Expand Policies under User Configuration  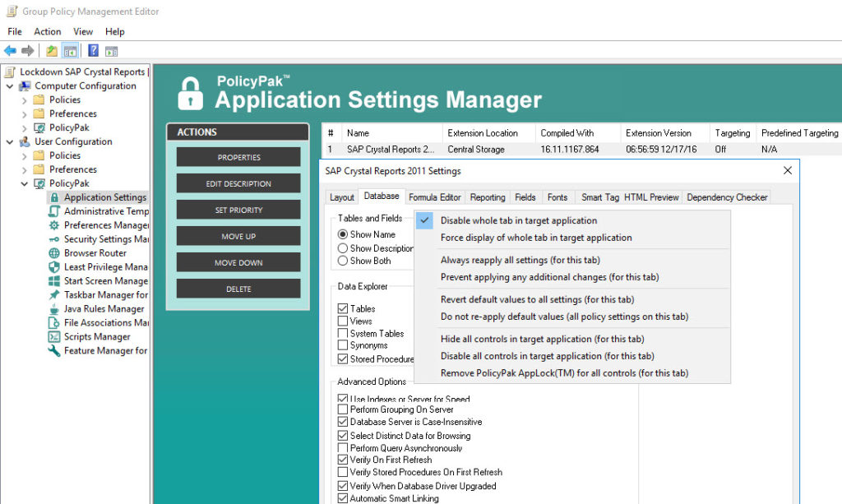(24, 155)
